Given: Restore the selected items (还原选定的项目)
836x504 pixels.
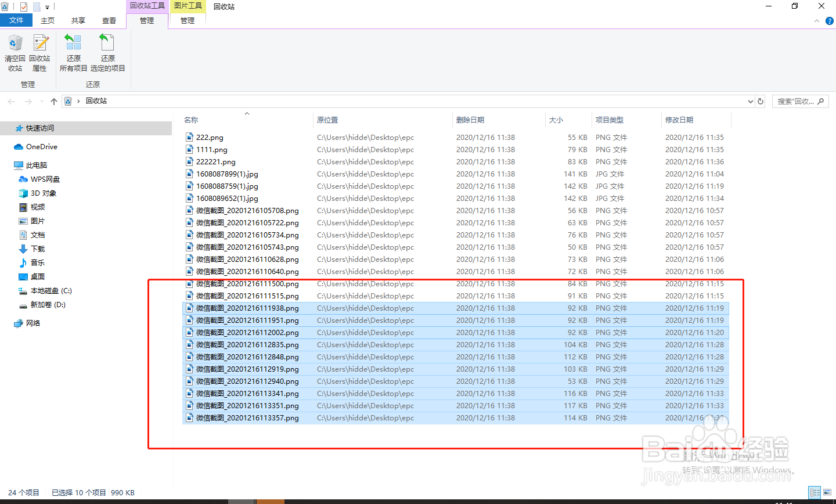Looking at the screenshot, I should point(108,53).
